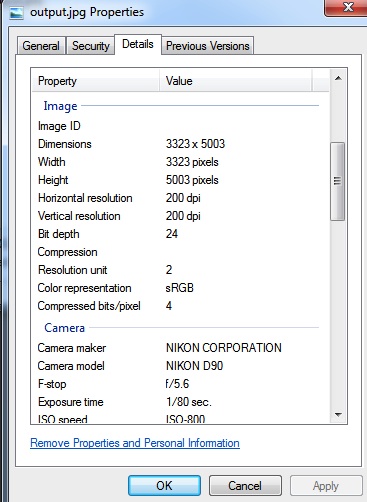The width and height of the screenshot is (367, 502).
Task: Click the scrollbar down arrow
Action: [x=338, y=415]
